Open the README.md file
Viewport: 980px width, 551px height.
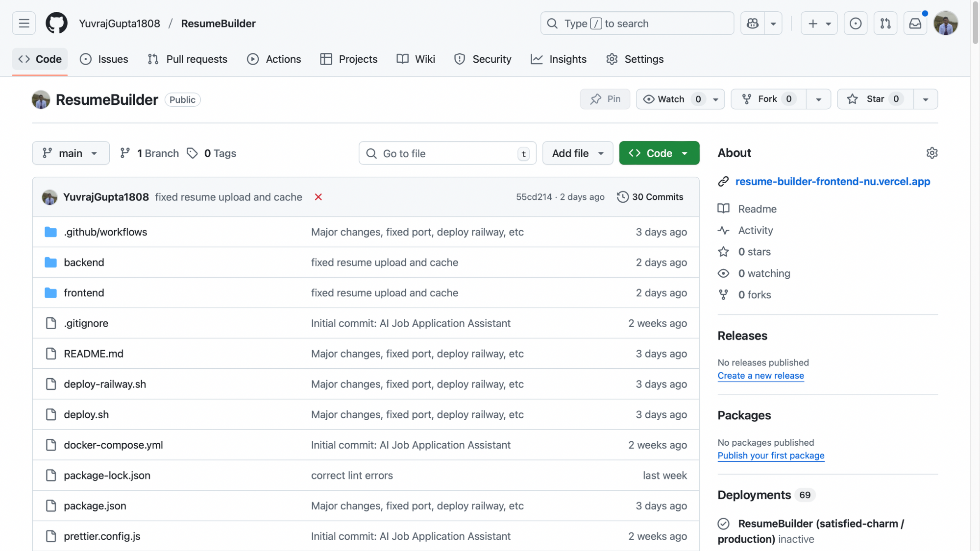[94, 354]
